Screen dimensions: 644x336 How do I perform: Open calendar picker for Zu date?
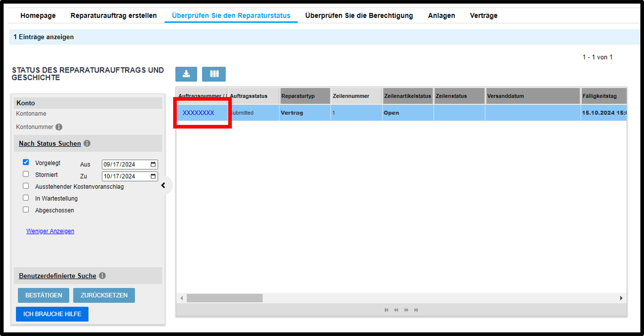click(x=153, y=176)
